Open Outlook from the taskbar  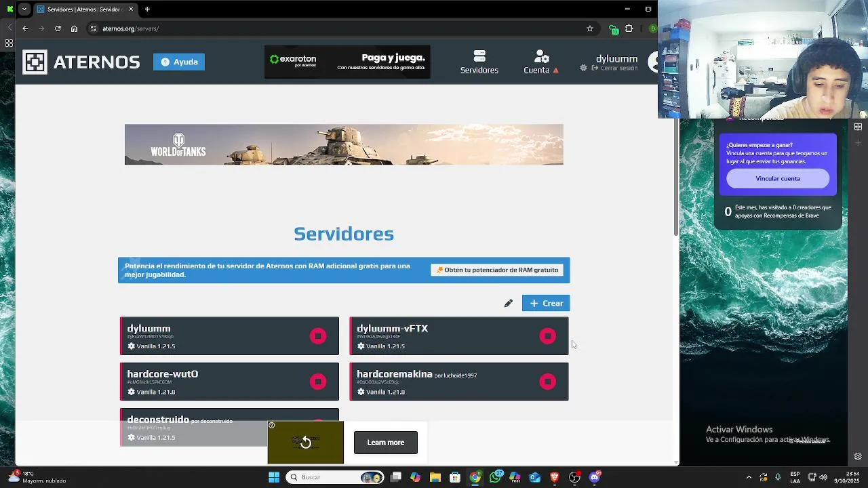click(x=535, y=477)
